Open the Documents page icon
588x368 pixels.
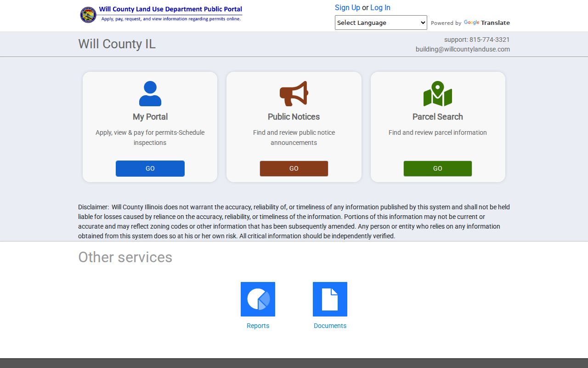click(330, 299)
